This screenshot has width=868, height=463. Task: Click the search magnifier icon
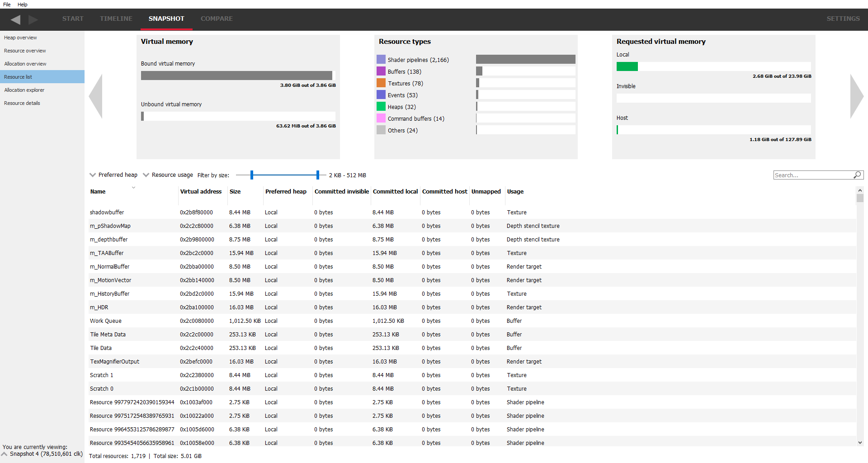tap(857, 175)
